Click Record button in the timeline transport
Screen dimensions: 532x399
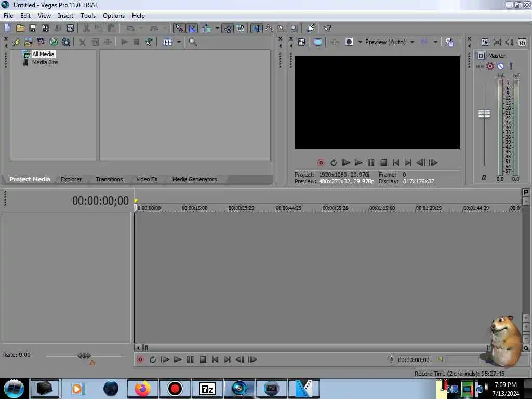[x=140, y=360]
